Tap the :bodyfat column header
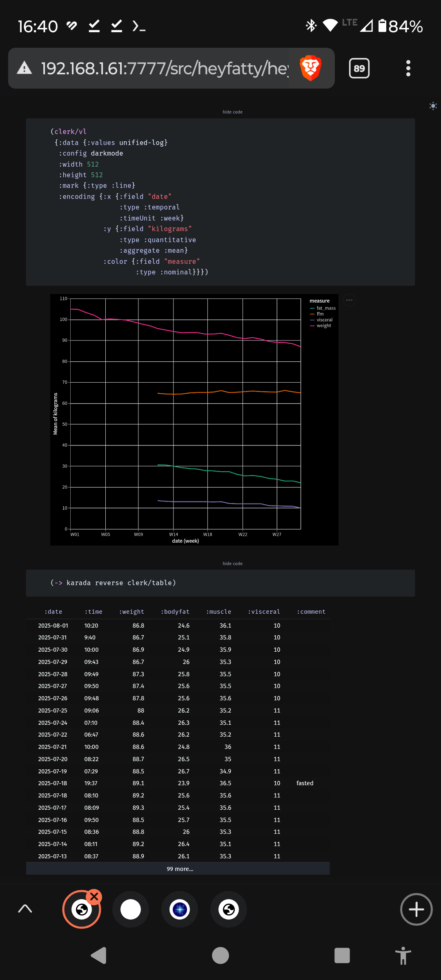Viewport: 441px width, 980px height. click(175, 612)
